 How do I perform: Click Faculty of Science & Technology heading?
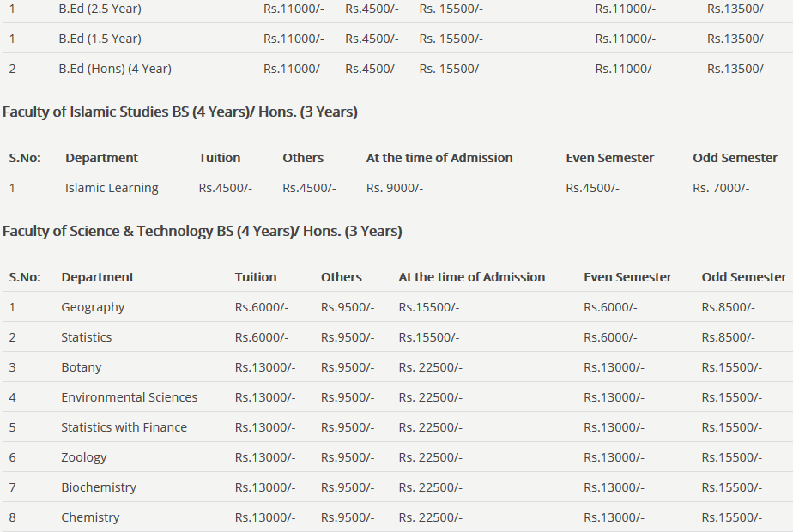click(x=203, y=231)
